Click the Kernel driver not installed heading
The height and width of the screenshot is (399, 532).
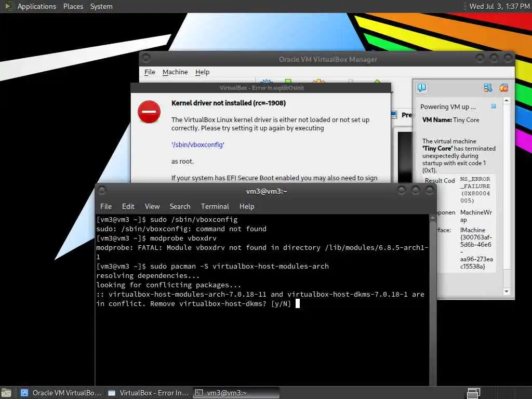[x=229, y=103]
